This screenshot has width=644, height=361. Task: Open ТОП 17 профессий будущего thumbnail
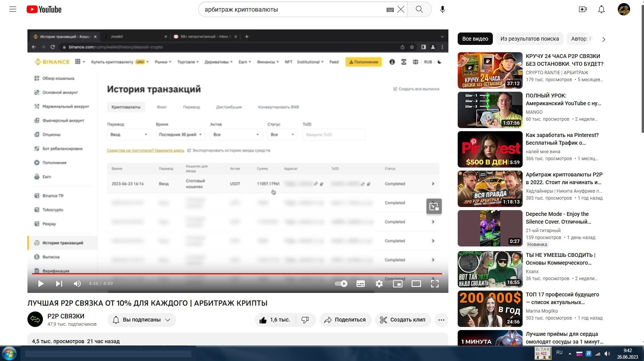pyautogui.click(x=490, y=309)
